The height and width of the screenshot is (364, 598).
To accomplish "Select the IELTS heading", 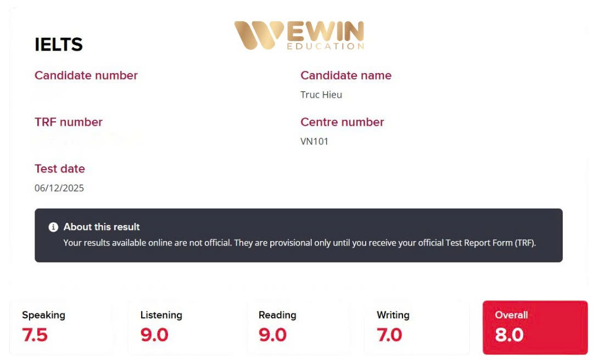I will coord(59,44).
